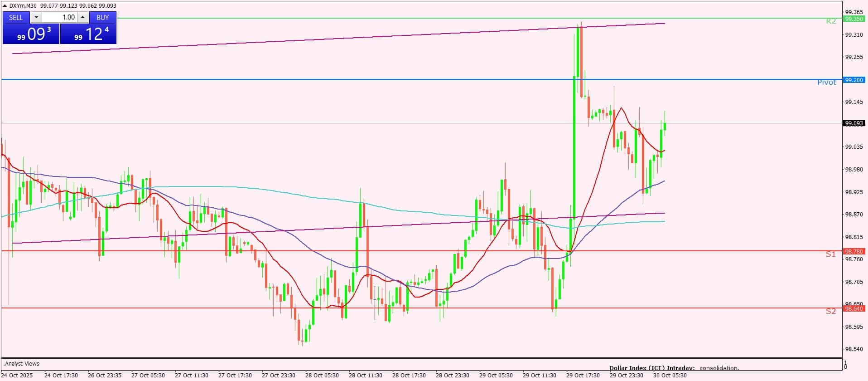
Task: Click the 98.815 price scale value
Action: click(854, 237)
